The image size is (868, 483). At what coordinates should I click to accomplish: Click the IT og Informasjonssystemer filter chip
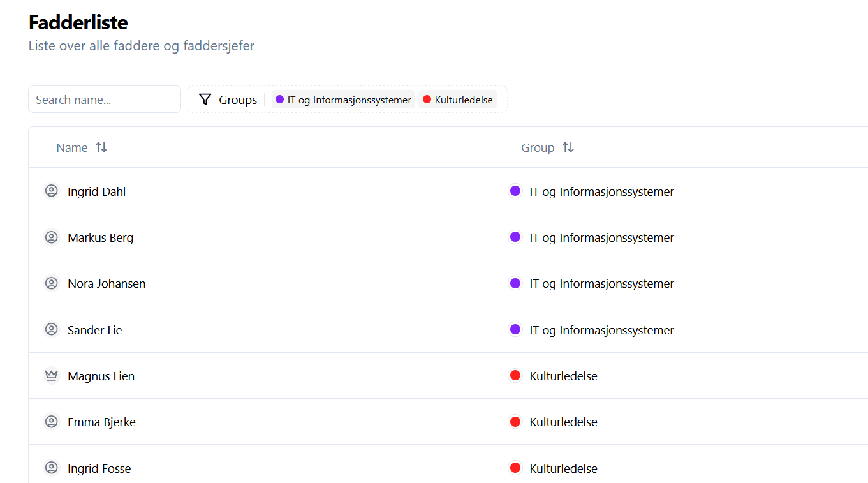pyautogui.click(x=343, y=100)
